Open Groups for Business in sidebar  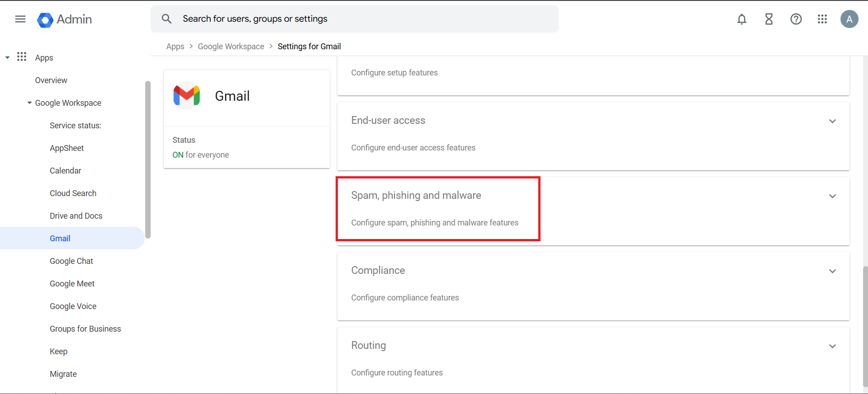tap(85, 329)
